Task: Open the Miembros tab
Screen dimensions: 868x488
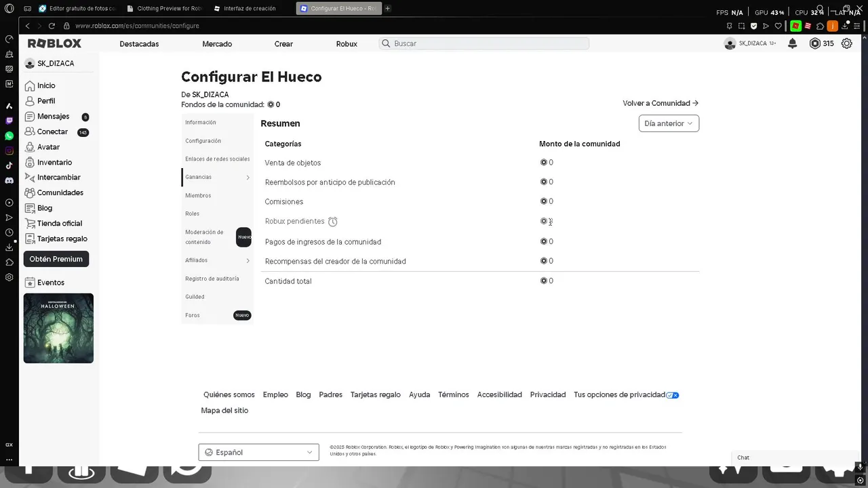Action: [x=217, y=196]
